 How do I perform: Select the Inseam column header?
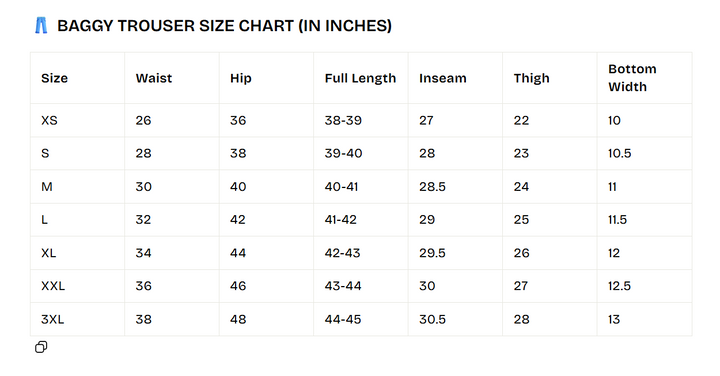pos(443,78)
